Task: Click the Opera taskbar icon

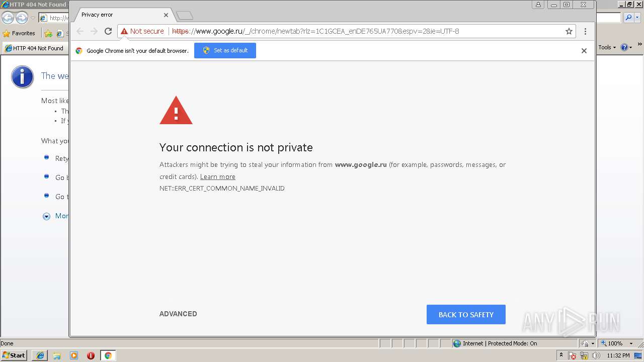Action: tap(91, 355)
